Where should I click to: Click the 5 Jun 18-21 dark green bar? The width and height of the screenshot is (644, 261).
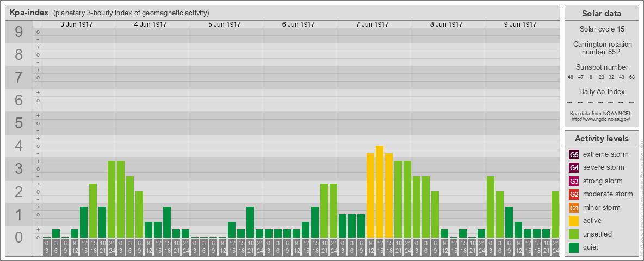(250, 222)
